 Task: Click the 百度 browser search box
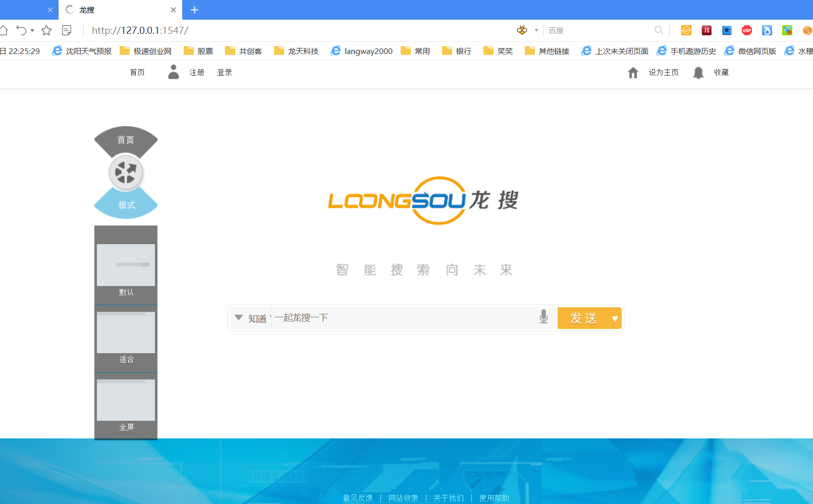click(x=600, y=30)
